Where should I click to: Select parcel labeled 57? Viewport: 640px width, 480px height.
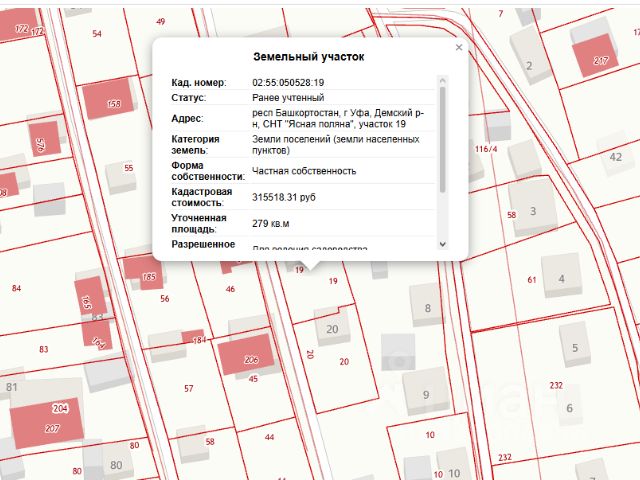click(x=189, y=389)
